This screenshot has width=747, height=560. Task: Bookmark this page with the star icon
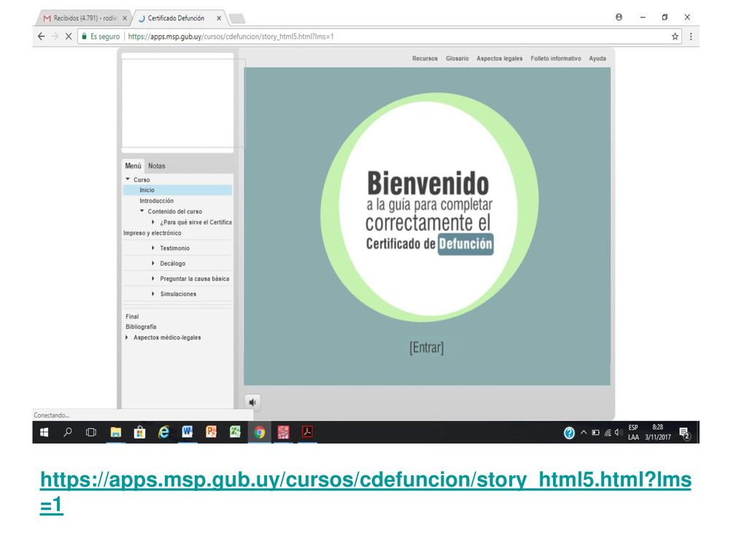(675, 36)
